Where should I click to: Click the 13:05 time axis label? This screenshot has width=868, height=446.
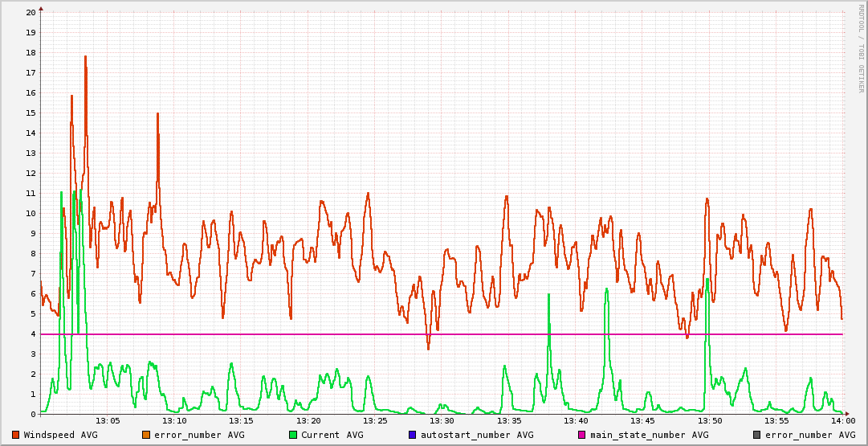(108, 421)
